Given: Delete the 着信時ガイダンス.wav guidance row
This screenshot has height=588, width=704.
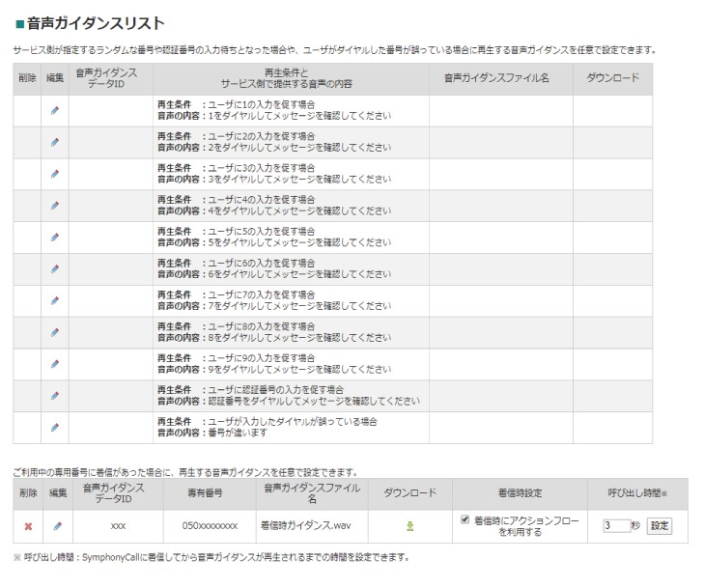Looking at the screenshot, I should [x=28, y=526].
